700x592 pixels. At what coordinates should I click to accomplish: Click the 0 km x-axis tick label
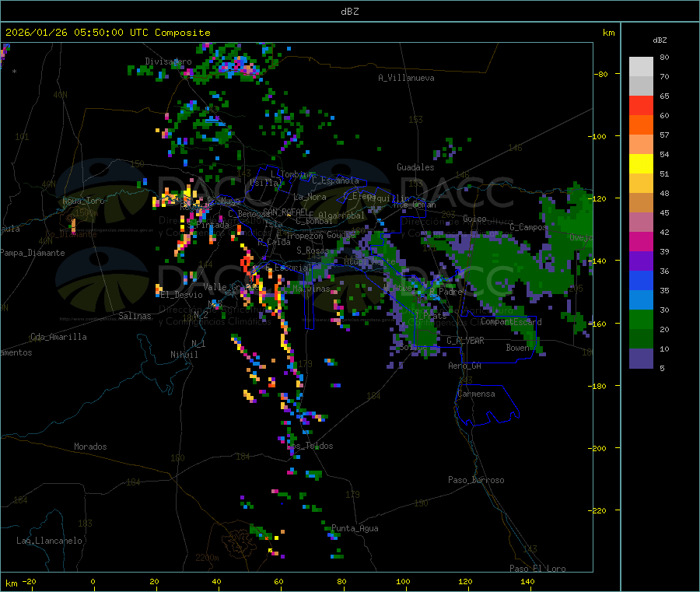pyautogui.click(x=93, y=581)
